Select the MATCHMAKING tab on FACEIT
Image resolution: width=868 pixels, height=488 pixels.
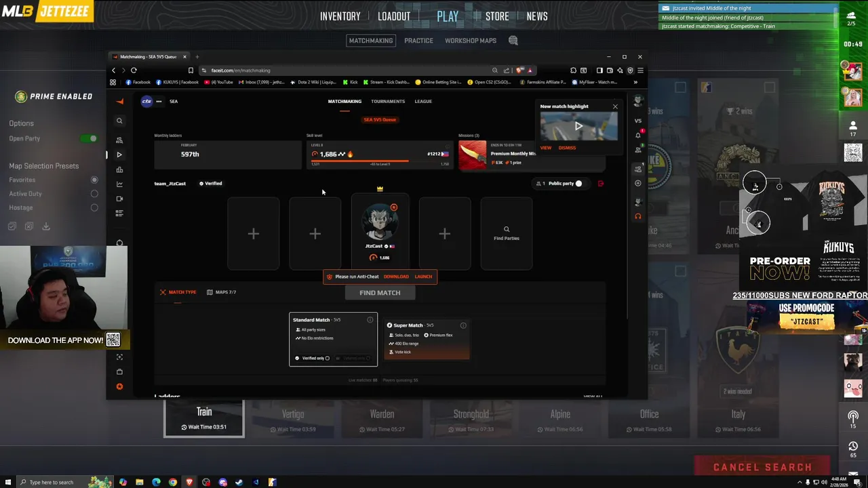pyautogui.click(x=344, y=102)
